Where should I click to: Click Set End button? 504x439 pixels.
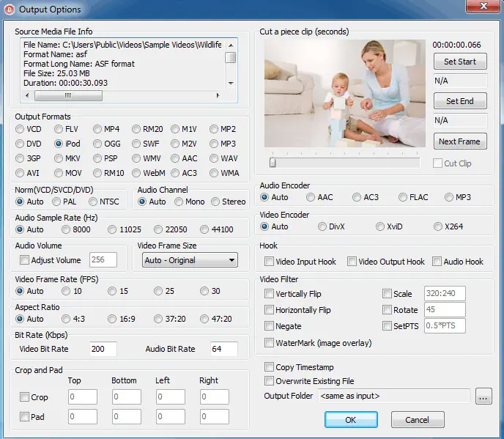[460, 101]
